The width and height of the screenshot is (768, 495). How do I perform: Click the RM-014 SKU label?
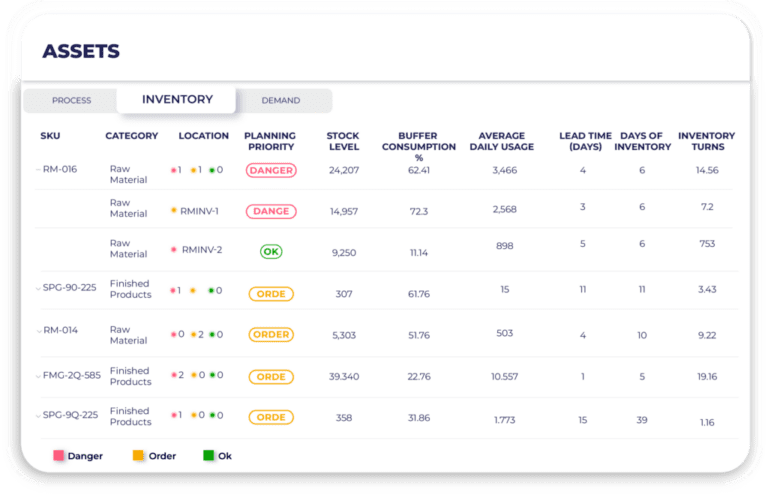(x=60, y=330)
